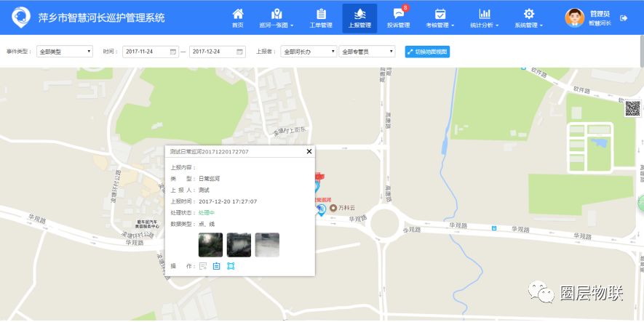Click the clipboard icon above 工单管理

321,14
